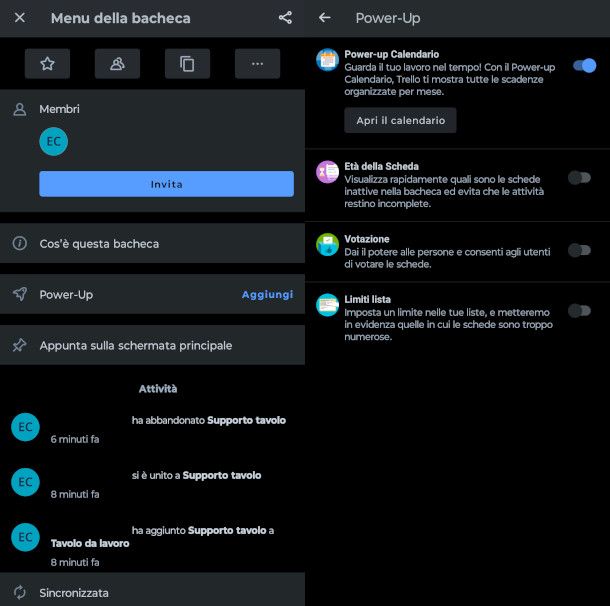
Task: Tap the sync icon next to Sincronizzata
Action: [x=20, y=592]
